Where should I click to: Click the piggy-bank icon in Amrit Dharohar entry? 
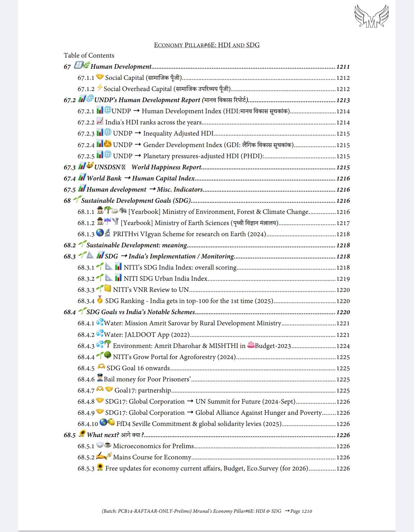tap(251, 345)
